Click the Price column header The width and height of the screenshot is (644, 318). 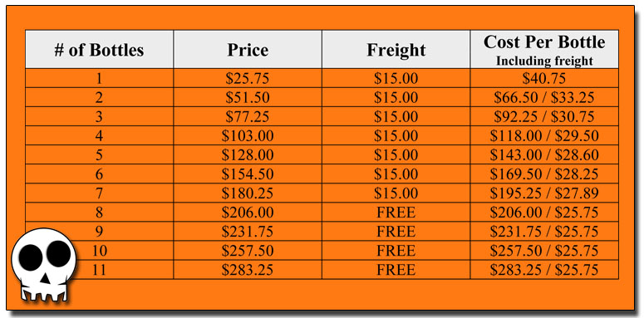tap(248, 49)
